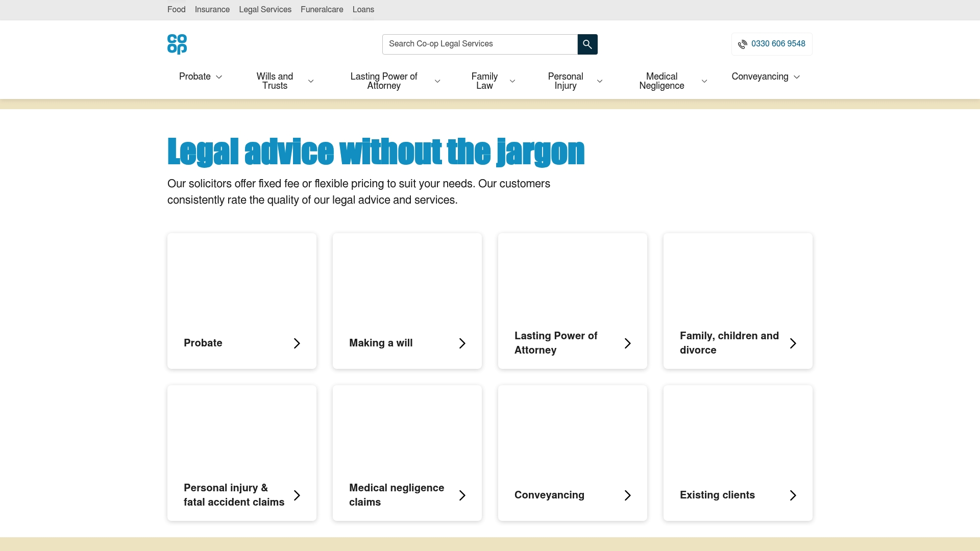Call 0330 606 9548 via the phone link
The width and height of the screenshot is (980, 551).
click(778, 44)
